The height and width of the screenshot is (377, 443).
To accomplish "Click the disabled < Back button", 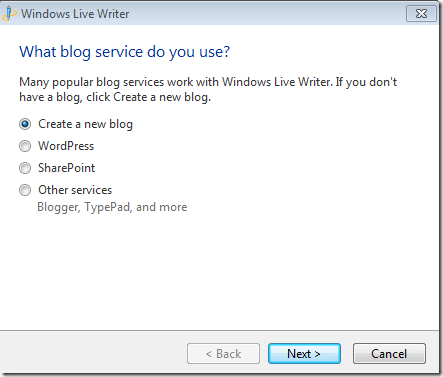I will (x=223, y=353).
